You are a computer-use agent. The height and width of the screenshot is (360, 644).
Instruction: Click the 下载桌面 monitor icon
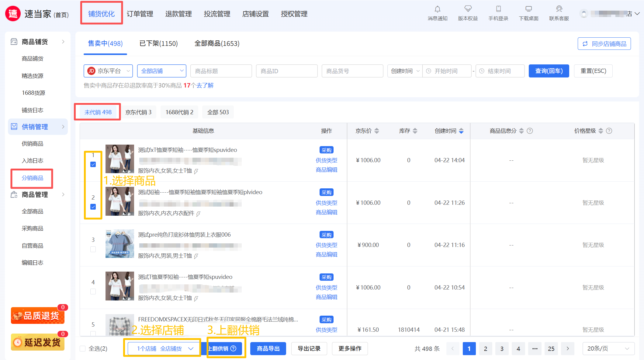coord(528,9)
